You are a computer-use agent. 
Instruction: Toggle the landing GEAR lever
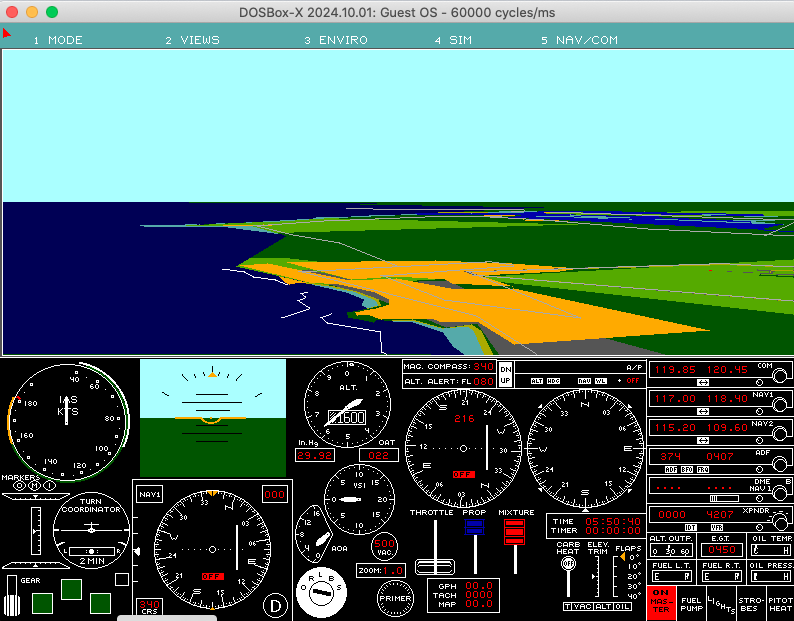tap(12, 596)
